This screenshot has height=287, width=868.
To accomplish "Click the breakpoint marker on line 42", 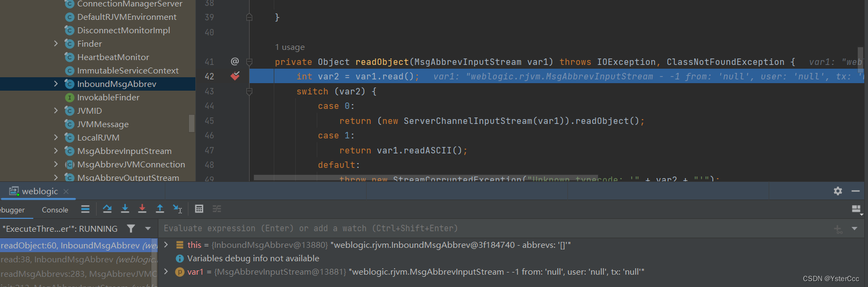I will pos(235,76).
